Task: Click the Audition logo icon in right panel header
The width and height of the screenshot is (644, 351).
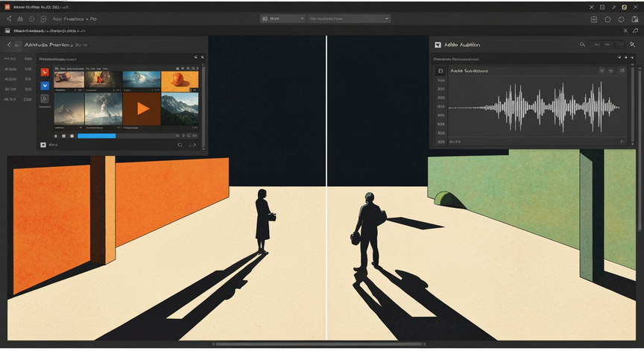Action: coord(438,45)
